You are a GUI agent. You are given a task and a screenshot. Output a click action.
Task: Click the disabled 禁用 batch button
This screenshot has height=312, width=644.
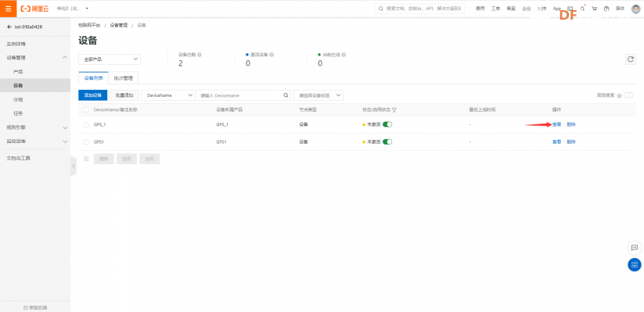pos(127,159)
